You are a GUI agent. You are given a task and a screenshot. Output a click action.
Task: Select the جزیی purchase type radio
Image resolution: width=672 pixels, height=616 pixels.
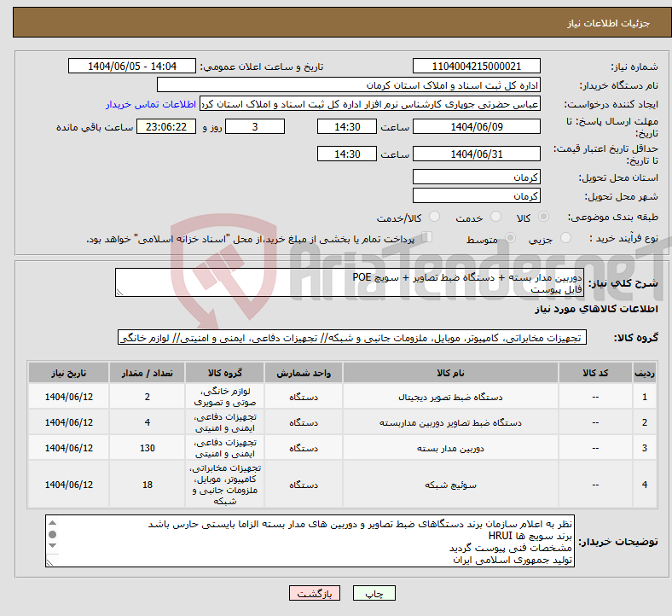coord(565,237)
